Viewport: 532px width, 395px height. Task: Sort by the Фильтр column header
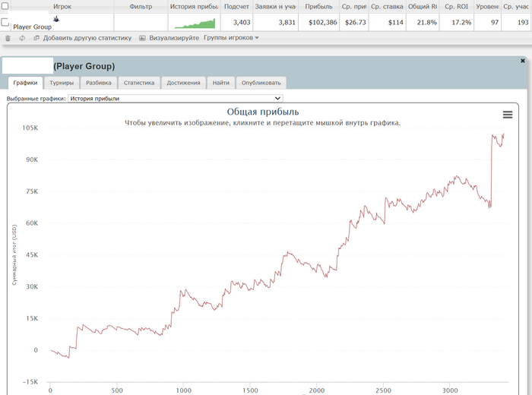141,6
